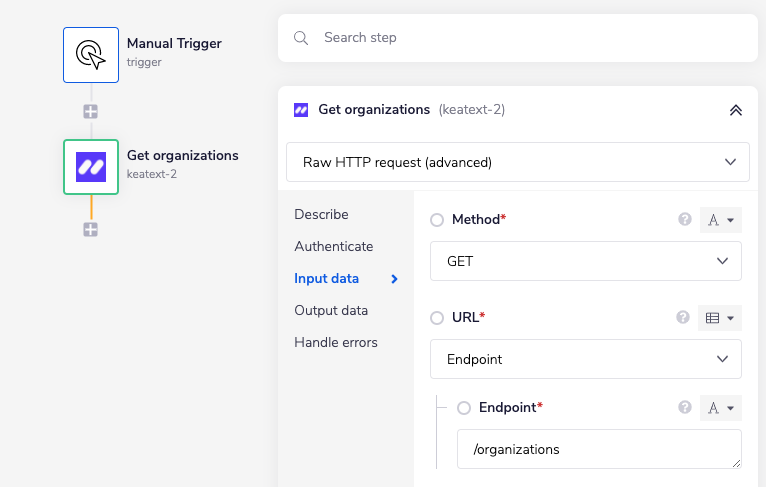This screenshot has width=766, height=487.
Task: Open the GET method dropdown
Action: [x=585, y=261]
